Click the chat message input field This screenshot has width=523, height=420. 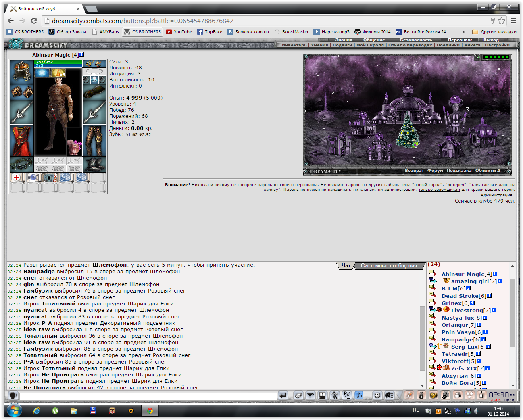click(x=148, y=396)
